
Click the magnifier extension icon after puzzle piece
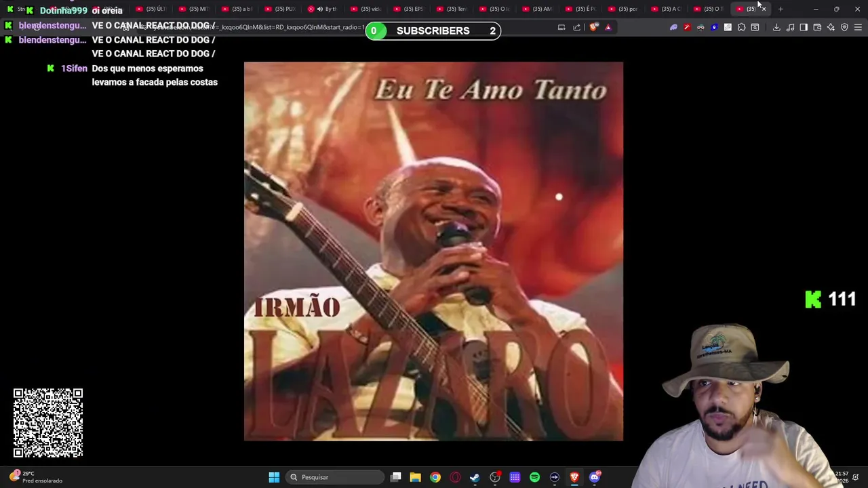click(x=755, y=27)
